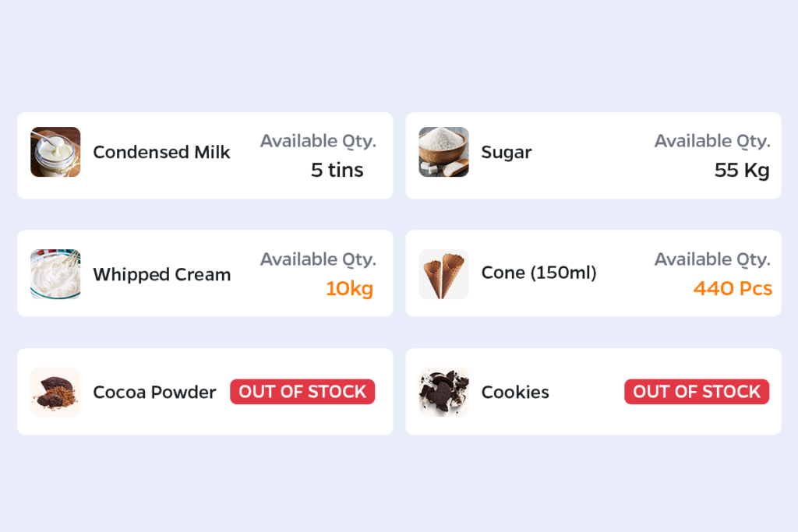Screen dimensions: 798x532
Task: Select the Condensed Milk item name
Action: tap(161, 152)
